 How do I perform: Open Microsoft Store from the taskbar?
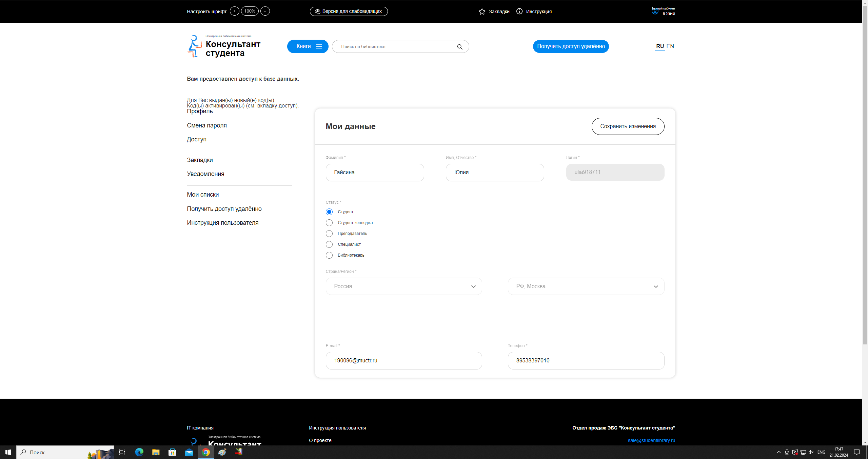(172, 452)
